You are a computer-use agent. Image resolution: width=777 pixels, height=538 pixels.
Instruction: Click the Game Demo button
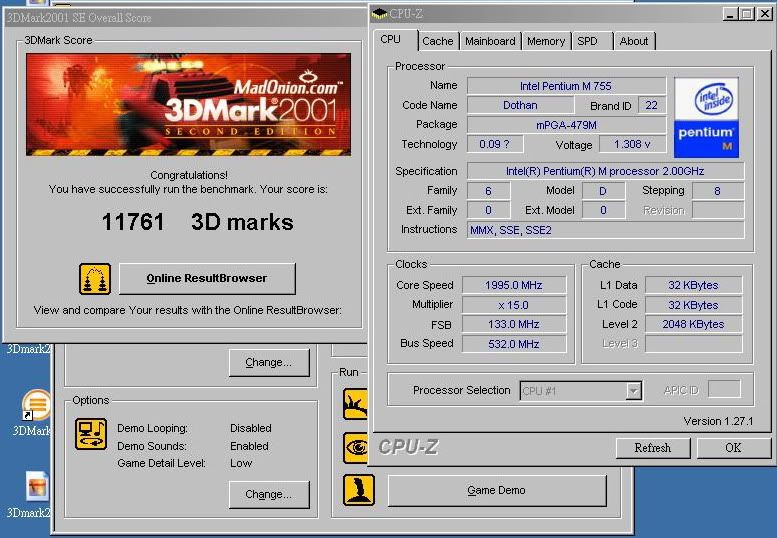point(497,490)
